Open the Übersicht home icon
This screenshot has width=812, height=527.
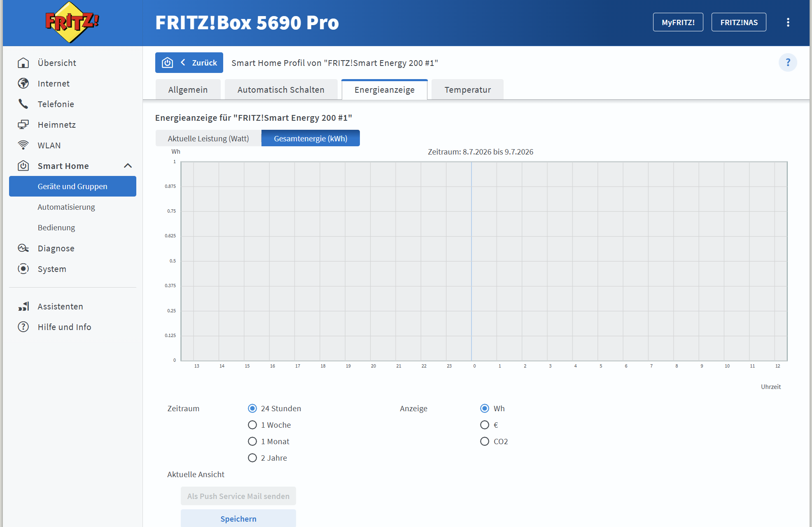tap(23, 63)
